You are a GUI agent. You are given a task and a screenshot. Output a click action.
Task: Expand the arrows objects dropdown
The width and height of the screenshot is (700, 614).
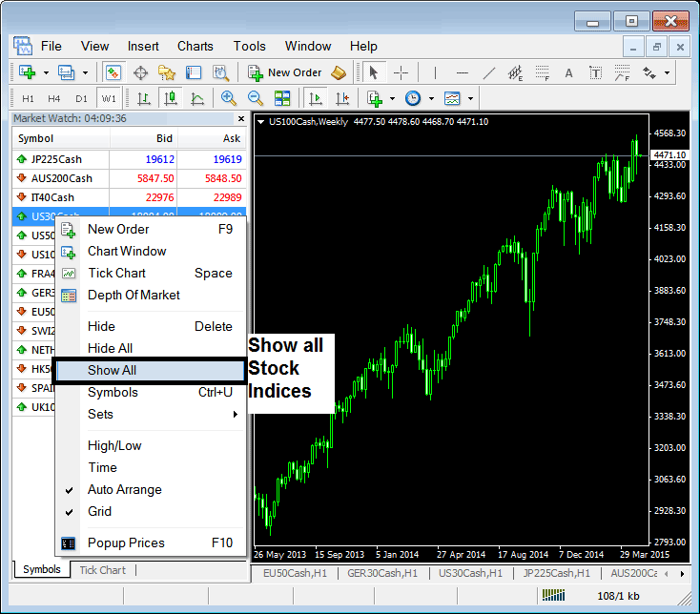(x=667, y=72)
